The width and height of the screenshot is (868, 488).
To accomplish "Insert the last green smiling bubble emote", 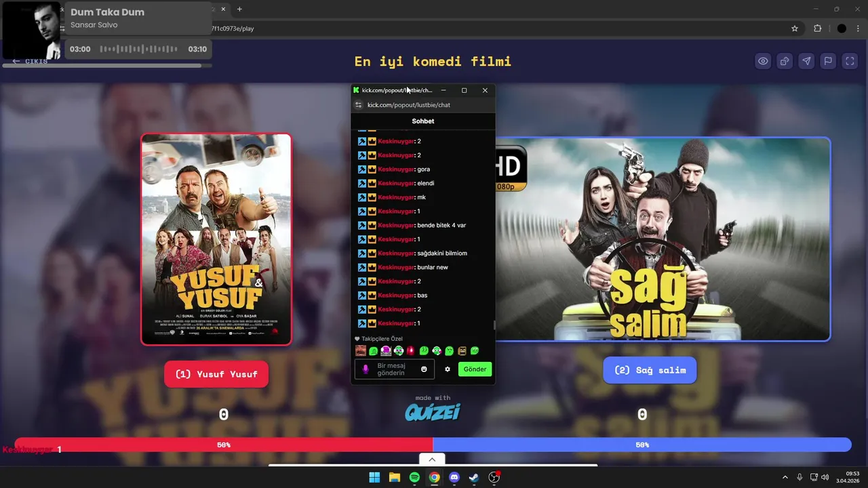I will pyautogui.click(x=475, y=350).
